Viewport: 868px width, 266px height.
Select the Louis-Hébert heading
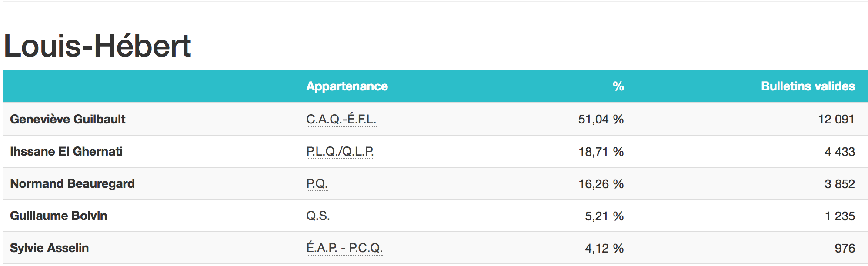click(x=97, y=46)
